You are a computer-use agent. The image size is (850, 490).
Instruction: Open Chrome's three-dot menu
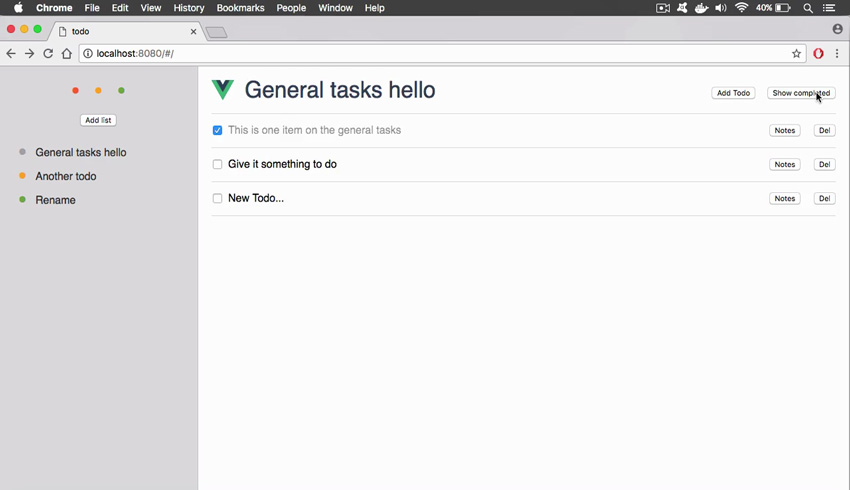tap(837, 53)
